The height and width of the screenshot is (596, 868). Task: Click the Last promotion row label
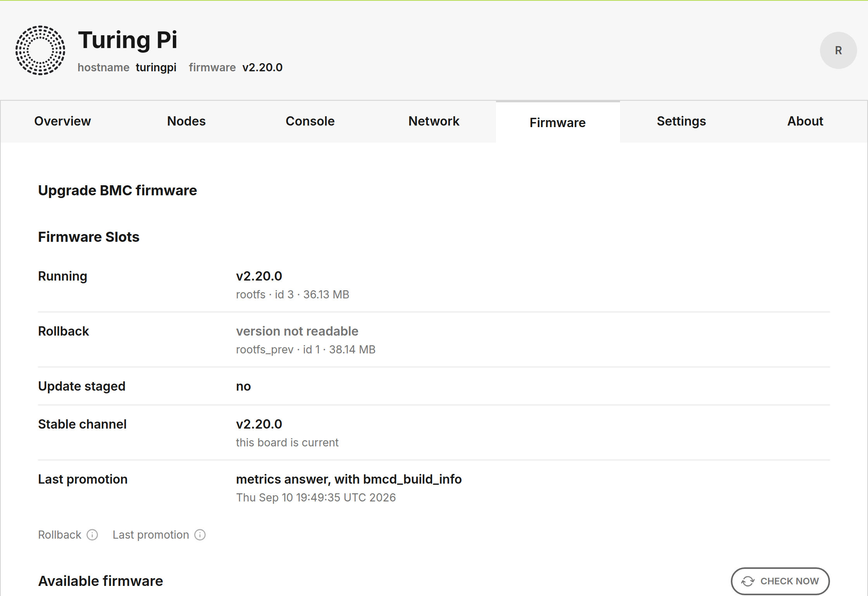[x=83, y=479]
